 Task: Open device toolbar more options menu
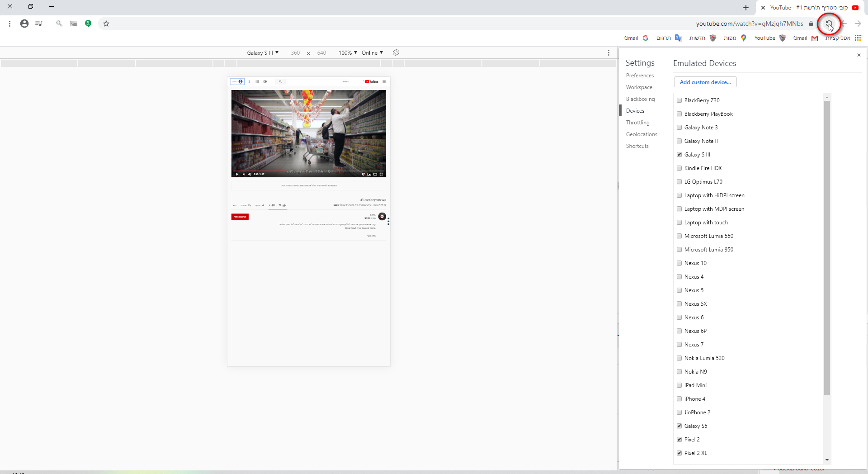click(x=609, y=52)
